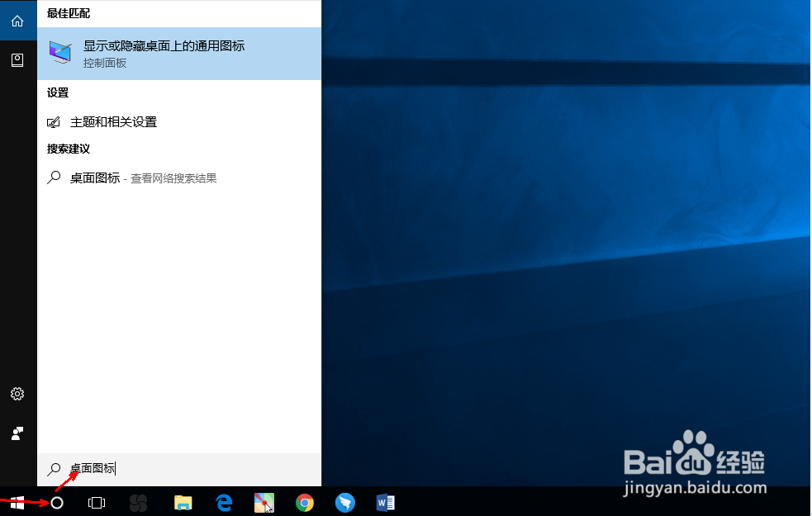Open the Windows Start button
812x516 pixels.
click(17, 503)
